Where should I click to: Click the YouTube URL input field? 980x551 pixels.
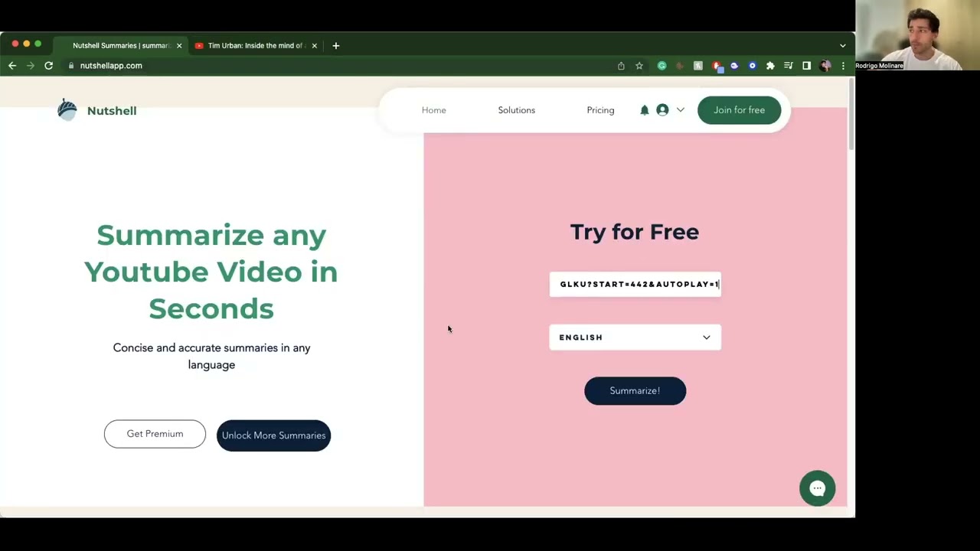pos(635,284)
